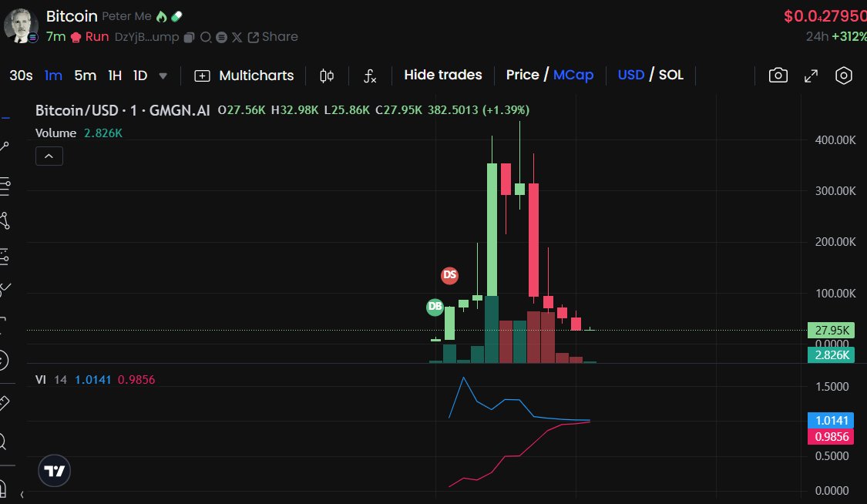This screenshot has width=867, height=504.
Task: Copy the contract address with copy icon
Action: point(189,37)
